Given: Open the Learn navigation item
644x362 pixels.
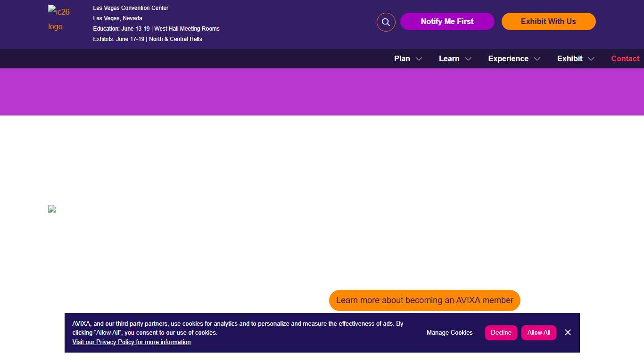Looking at the screenshot, I should tap(449, 58).
